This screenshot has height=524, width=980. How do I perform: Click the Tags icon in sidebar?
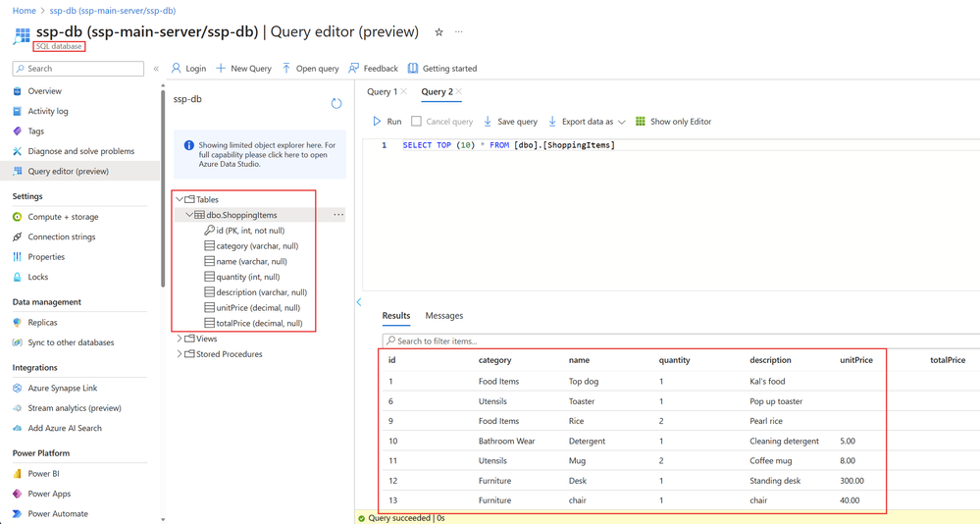17,131
